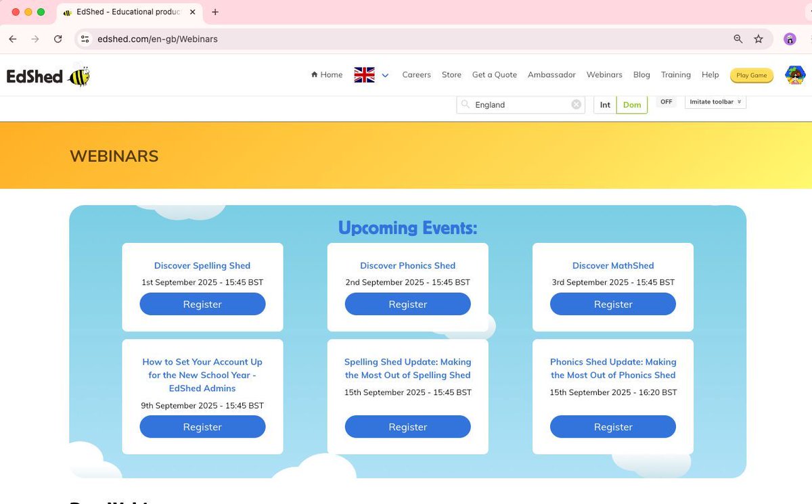Viewport: 812px width, 504px height.
Task: Expand the language chevron next to flag
Action: (x=385, y=75)
